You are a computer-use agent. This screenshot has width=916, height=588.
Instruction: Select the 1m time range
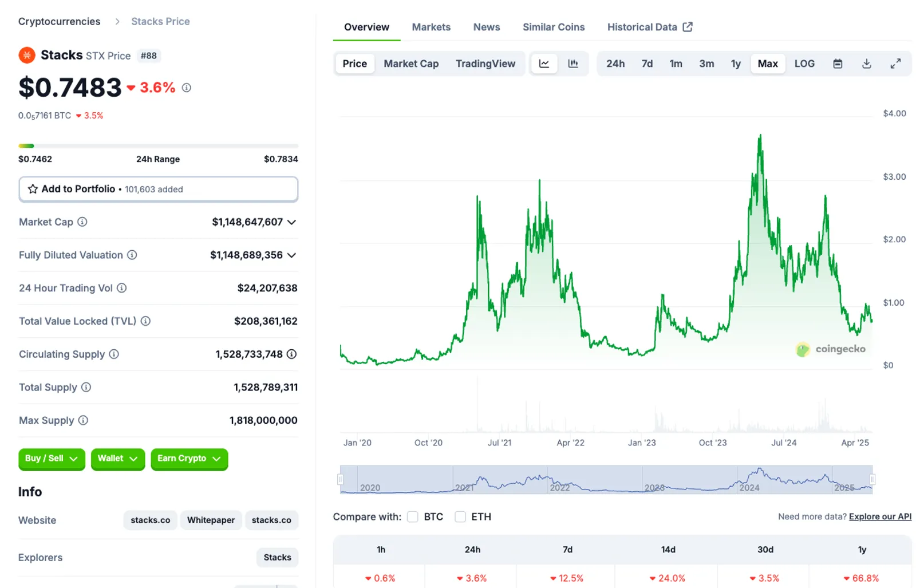click(x=676, y=64)
